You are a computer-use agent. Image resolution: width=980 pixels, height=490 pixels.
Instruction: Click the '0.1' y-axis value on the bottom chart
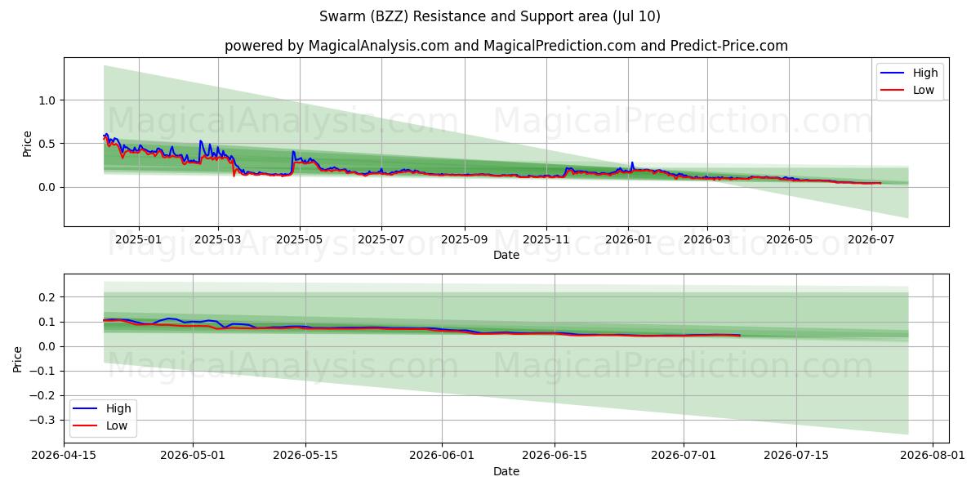point(49,322)
